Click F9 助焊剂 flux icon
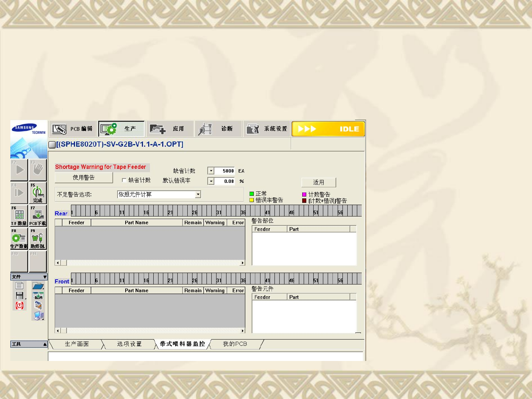The image size is (532, 399). click(x=38, y=239)
